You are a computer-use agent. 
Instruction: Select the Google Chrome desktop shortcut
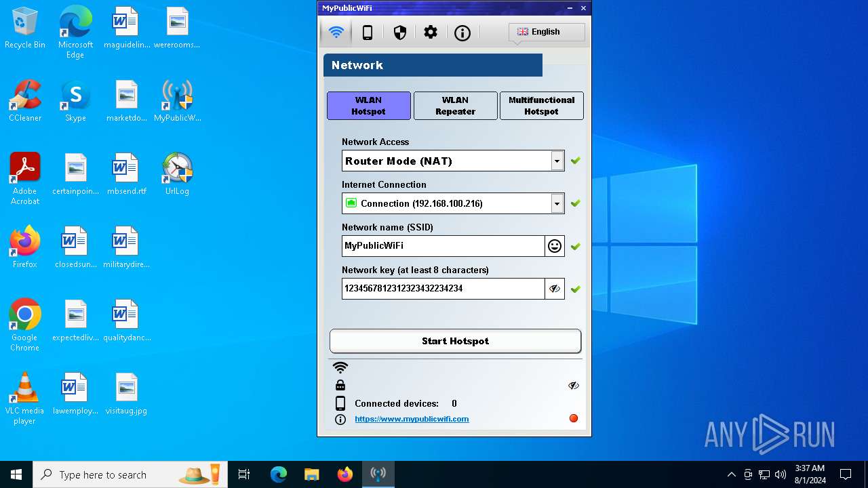(25, 325)
